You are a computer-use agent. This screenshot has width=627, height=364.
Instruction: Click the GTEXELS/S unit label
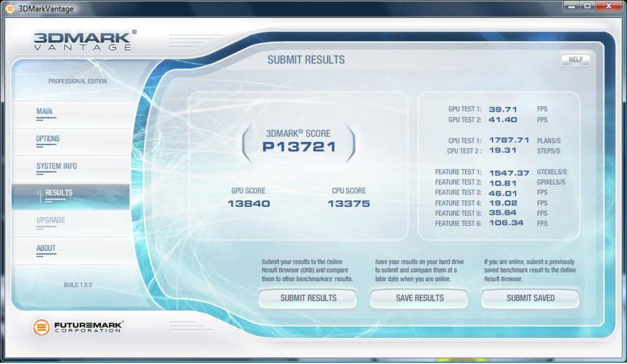(552, 172)
